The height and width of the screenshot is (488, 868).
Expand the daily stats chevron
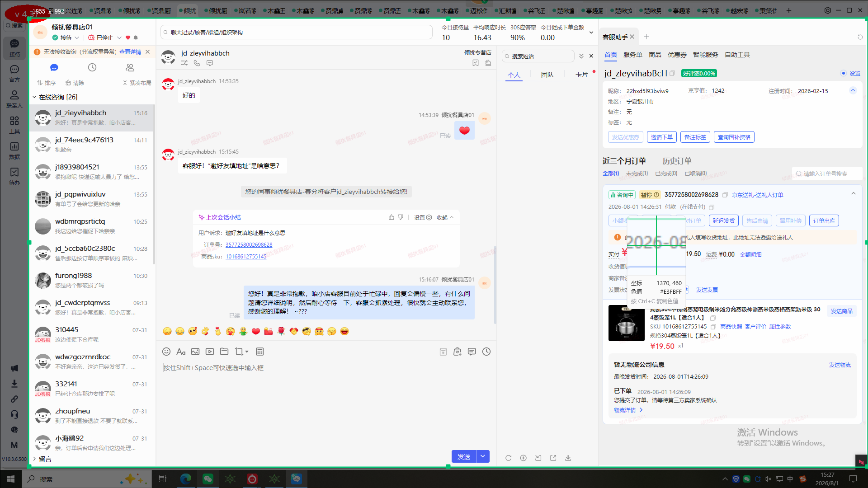coord(591,33)
